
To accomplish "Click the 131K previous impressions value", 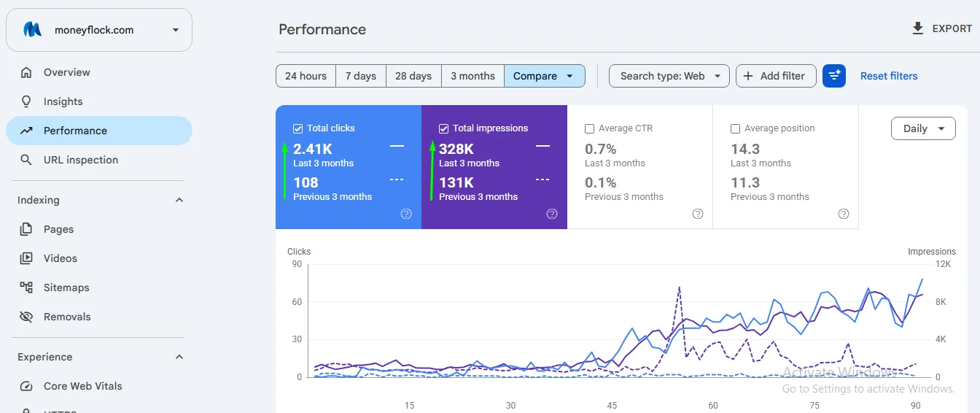I will (456, 182).
